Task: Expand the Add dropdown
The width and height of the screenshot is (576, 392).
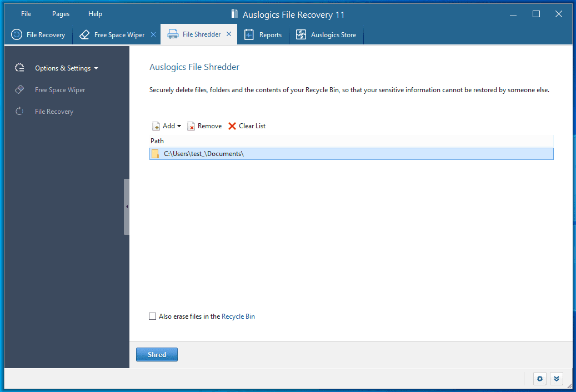Action: pyautogui.click(x=179, y=125)
